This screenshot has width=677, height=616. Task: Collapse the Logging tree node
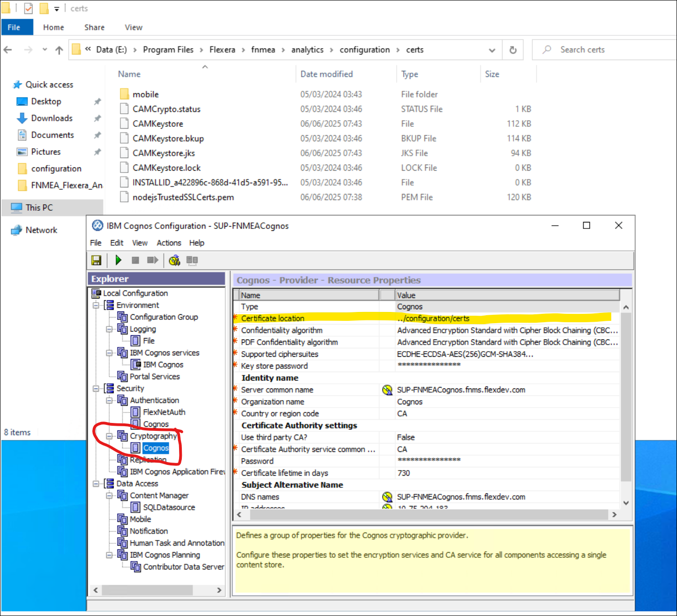[x=109, y=329]
